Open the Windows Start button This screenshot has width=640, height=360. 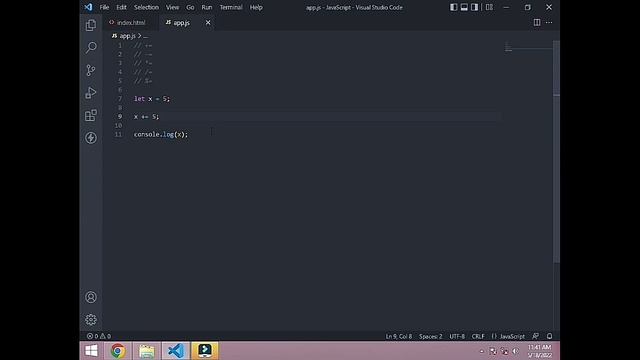click(91, 351)
